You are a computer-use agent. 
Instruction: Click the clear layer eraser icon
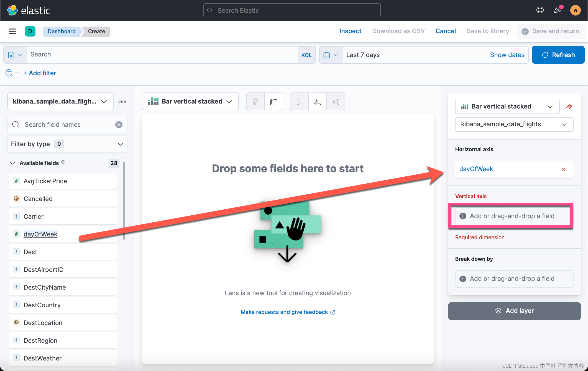(569, 107)
